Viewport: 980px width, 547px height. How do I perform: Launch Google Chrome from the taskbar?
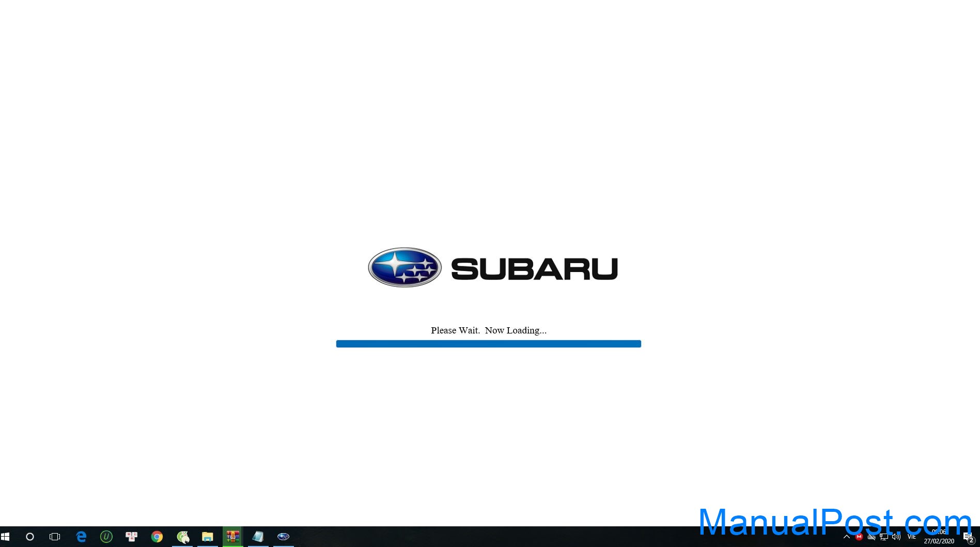click(x=157, y=537)
